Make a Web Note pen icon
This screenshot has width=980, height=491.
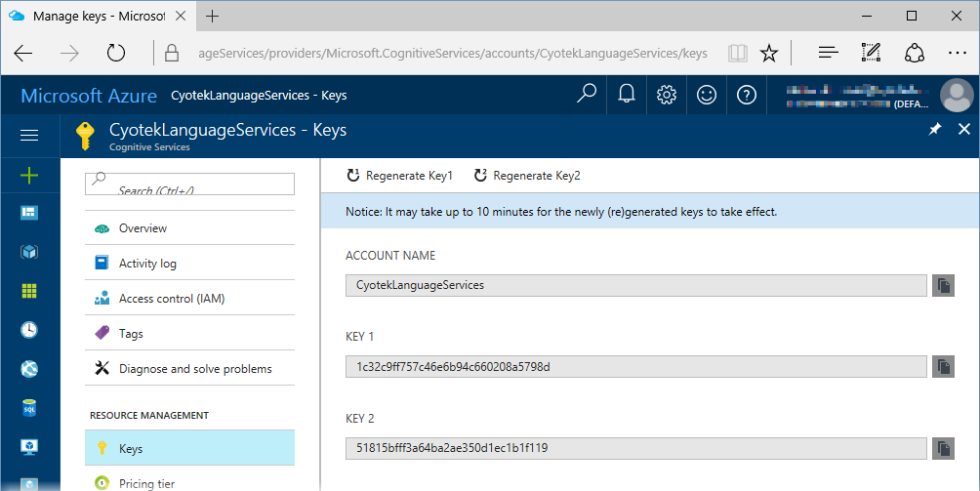pos(871,53)
